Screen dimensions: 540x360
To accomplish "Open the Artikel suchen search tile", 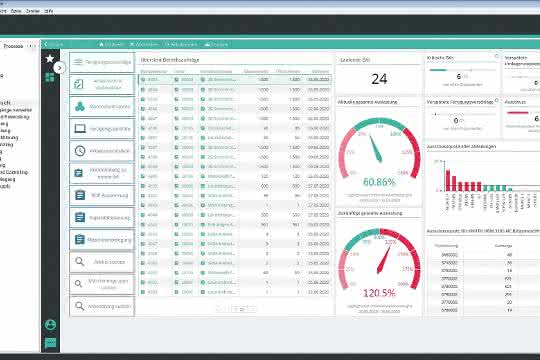I will [x=102, y=262].
